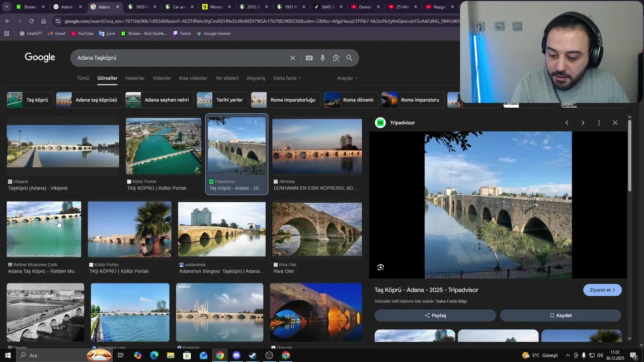
Task: Select the Yer siteleri search tab
Action: [x=227, y=78]
